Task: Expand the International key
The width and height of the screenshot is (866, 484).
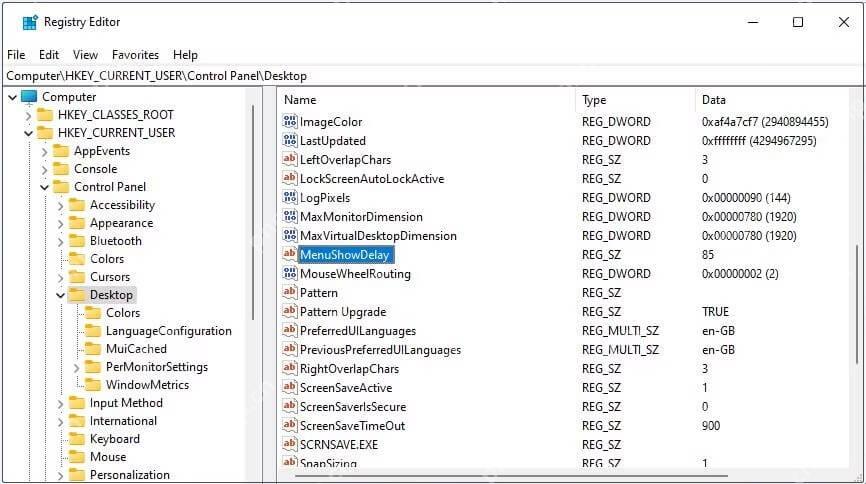Action: tap(60, 422)
